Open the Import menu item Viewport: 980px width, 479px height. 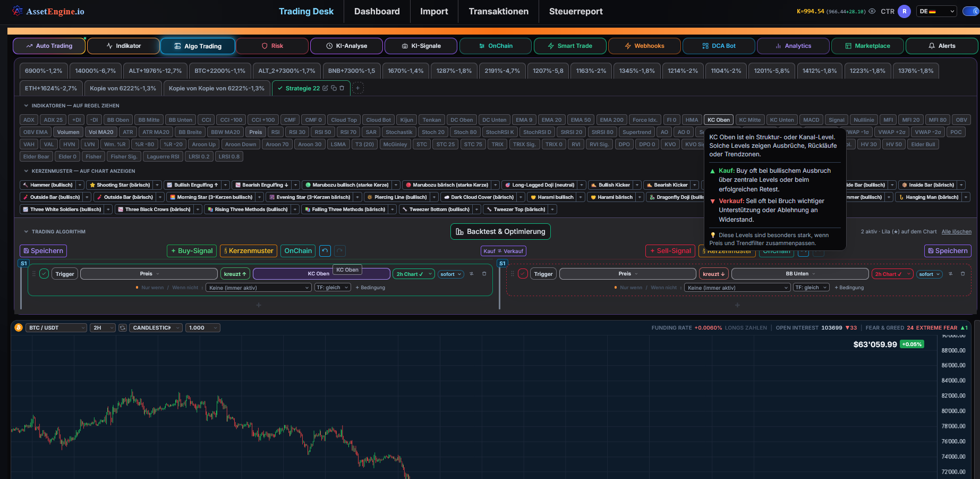click(434, 11)
